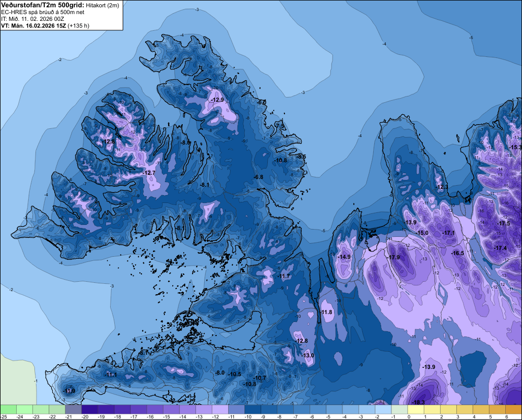Pick the dark blue swatch above -10

click(x=253, y=409)
